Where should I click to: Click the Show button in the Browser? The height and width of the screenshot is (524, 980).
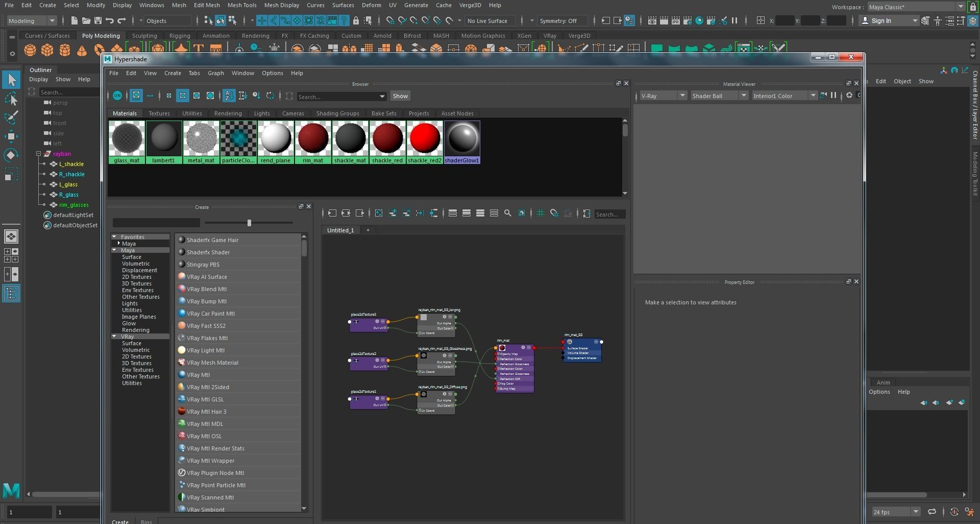[400, 96]
